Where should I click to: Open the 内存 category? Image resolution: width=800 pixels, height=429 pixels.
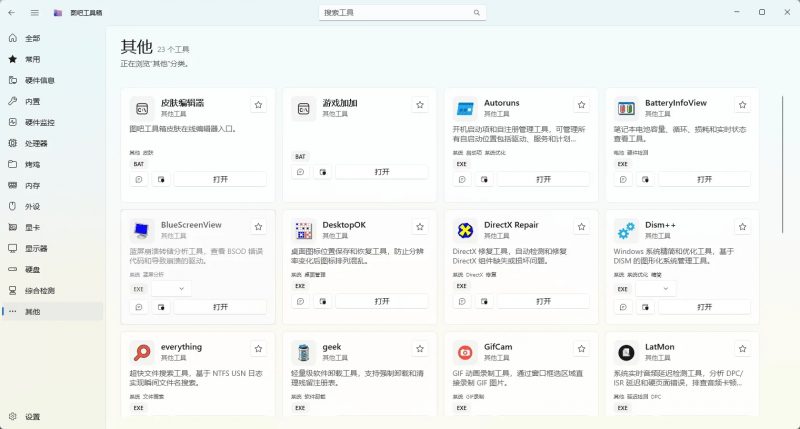53,186
